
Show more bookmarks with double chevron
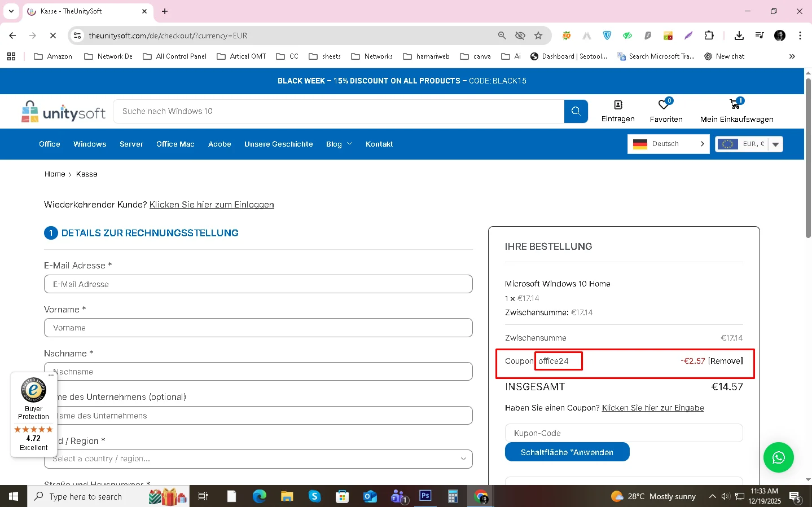pos(792,56)
